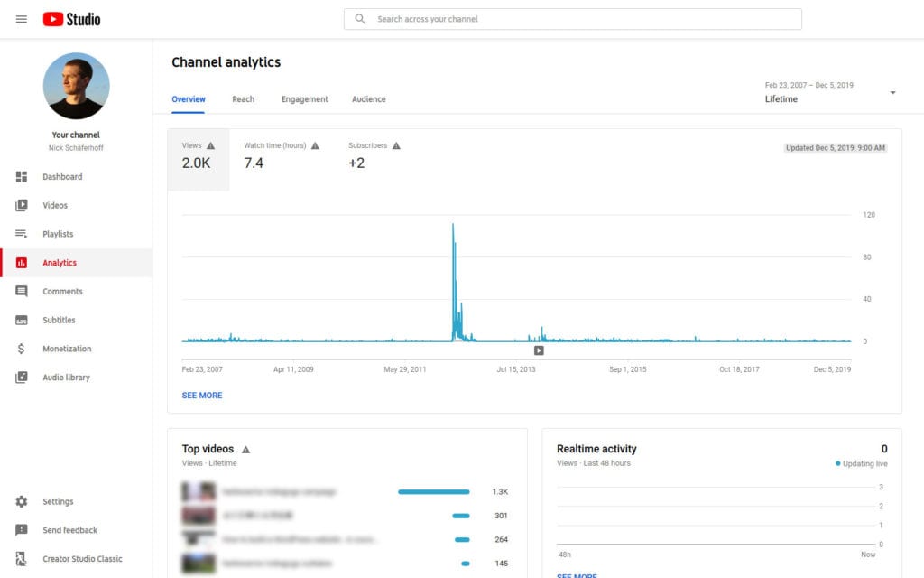Click the YouTube Studio logo

pyautogui.click(x=71, y=18)
